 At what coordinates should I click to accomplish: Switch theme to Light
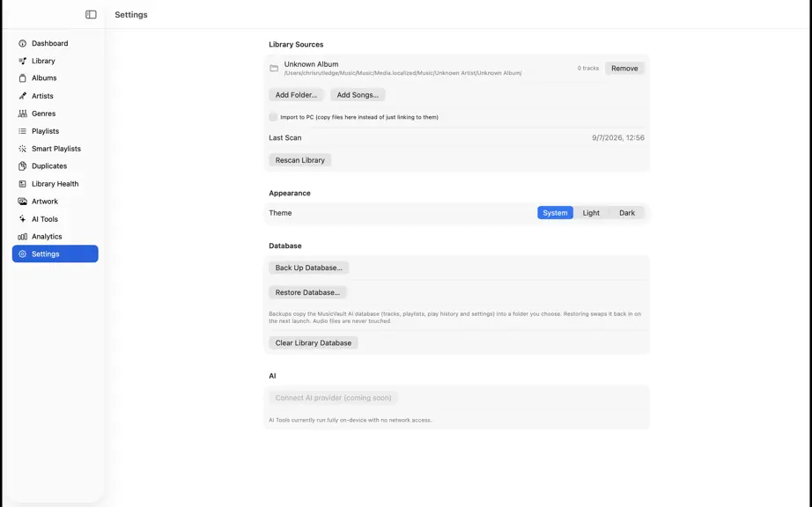tap(591, 213)
